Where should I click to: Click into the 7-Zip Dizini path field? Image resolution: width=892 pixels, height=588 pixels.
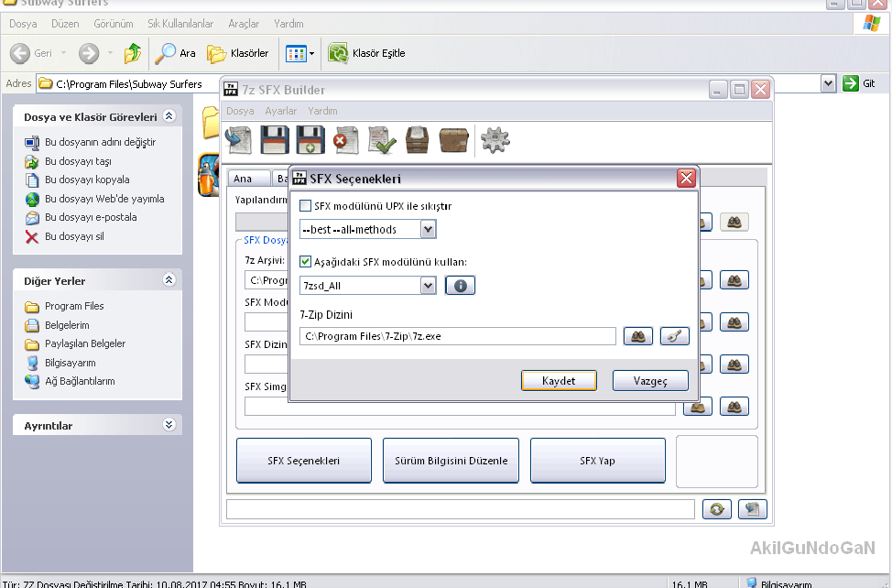458,336
